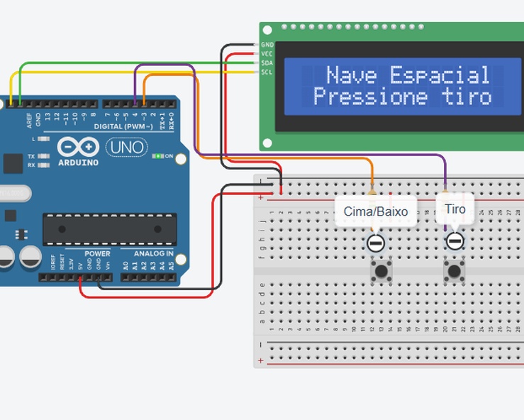Click the Arduino 5V power pin
524x420 pixels.
point(80,277)
